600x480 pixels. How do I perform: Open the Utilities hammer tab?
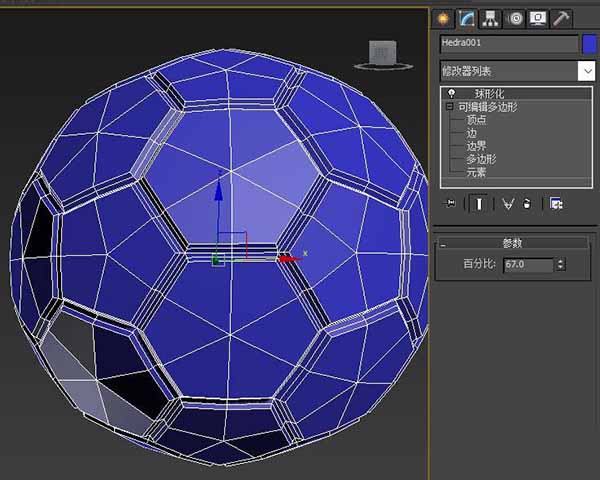pyautogui.click(x=561, y=18)
